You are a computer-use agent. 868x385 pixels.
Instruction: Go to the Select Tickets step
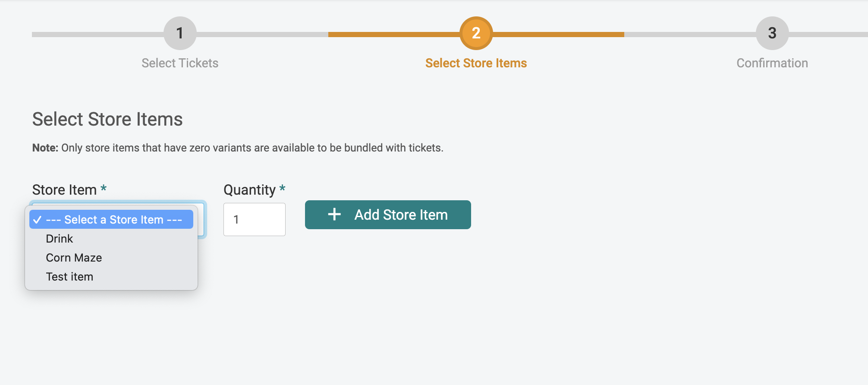(x=179, y=63)
